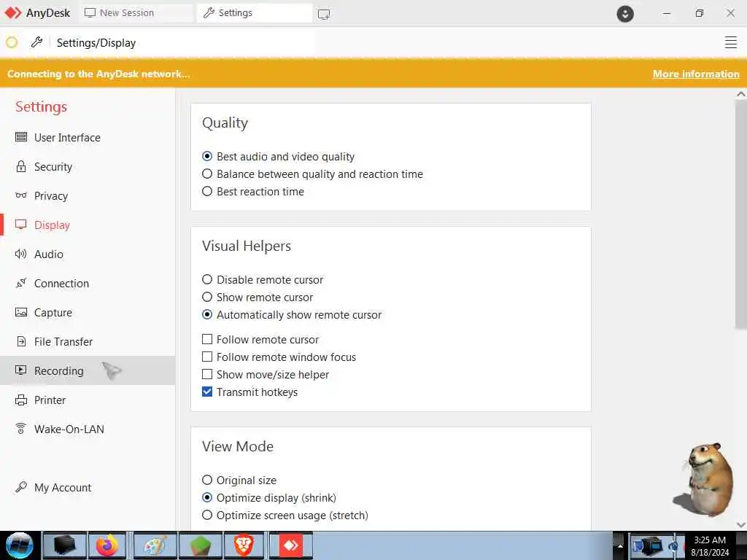This screenshot has height=560, width=747.
Task: Show hidden system tray icons
Action: tap(620, 545)
